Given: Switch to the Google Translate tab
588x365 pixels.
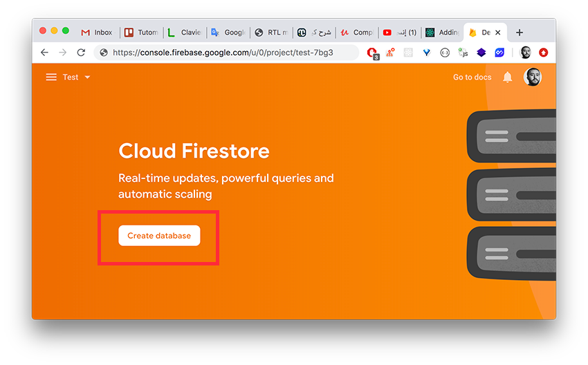Looking at the screenshot, I should (228, 32).
